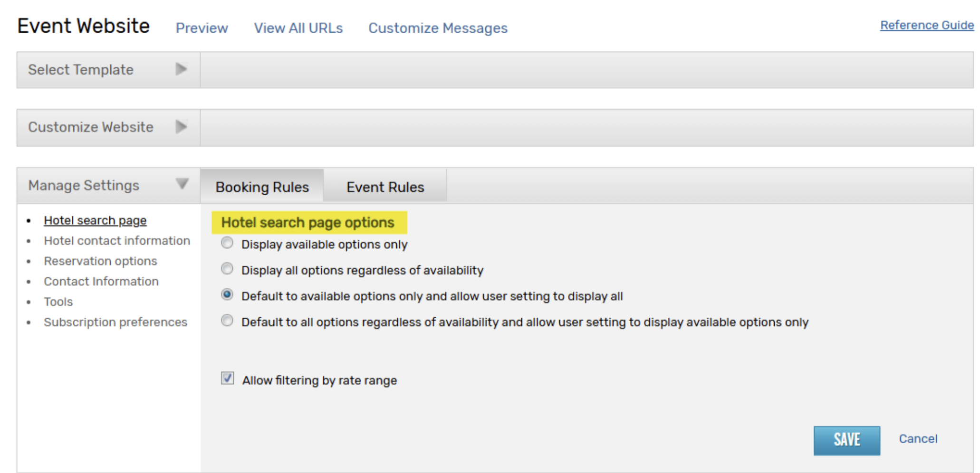This screenshot has width=980, height=473.
Task: Choose 'Display all options regardless of availability'
Action: click(x=227, y=269)
